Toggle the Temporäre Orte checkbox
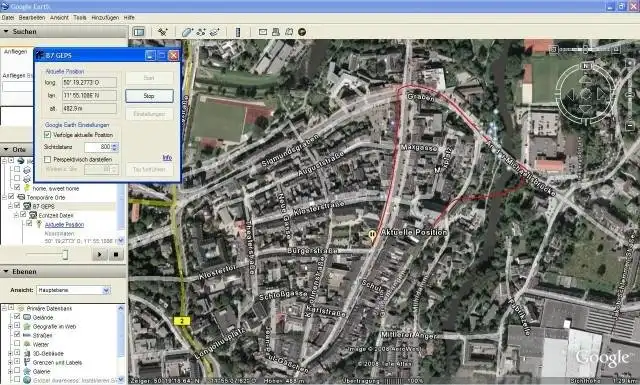 point(12,197)
